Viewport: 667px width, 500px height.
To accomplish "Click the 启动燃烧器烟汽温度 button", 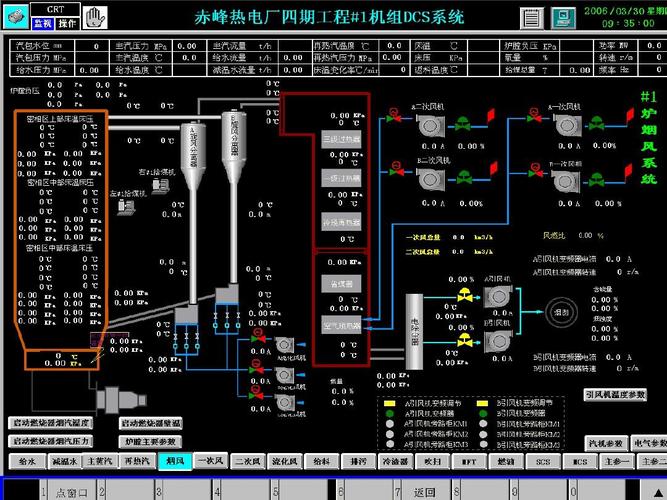I will click(51, 423).
